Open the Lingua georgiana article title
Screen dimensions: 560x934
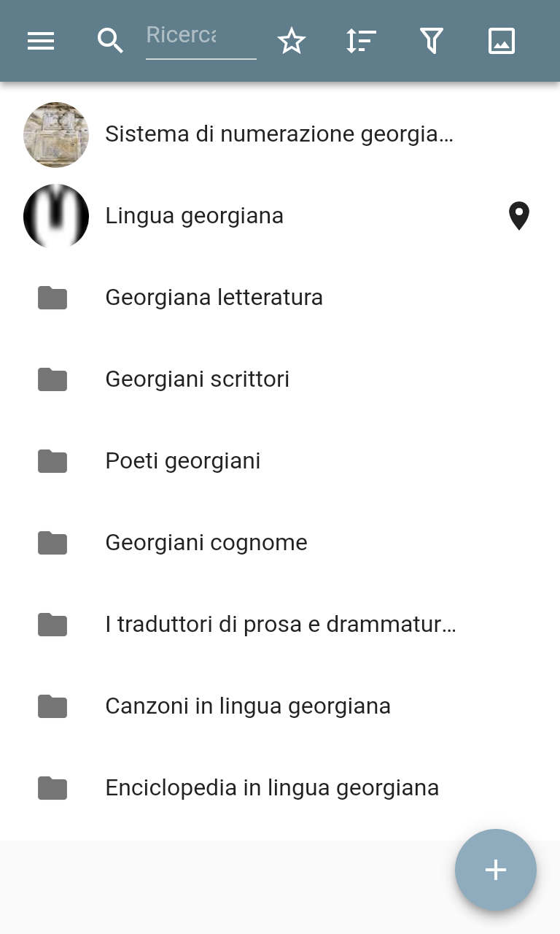click(195, 216)
